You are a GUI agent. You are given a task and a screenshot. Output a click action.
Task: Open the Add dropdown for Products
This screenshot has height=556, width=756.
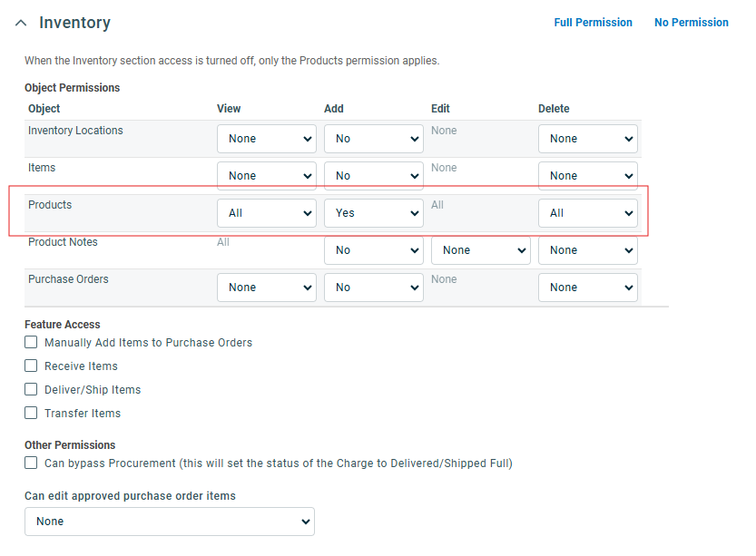(373, 212)
